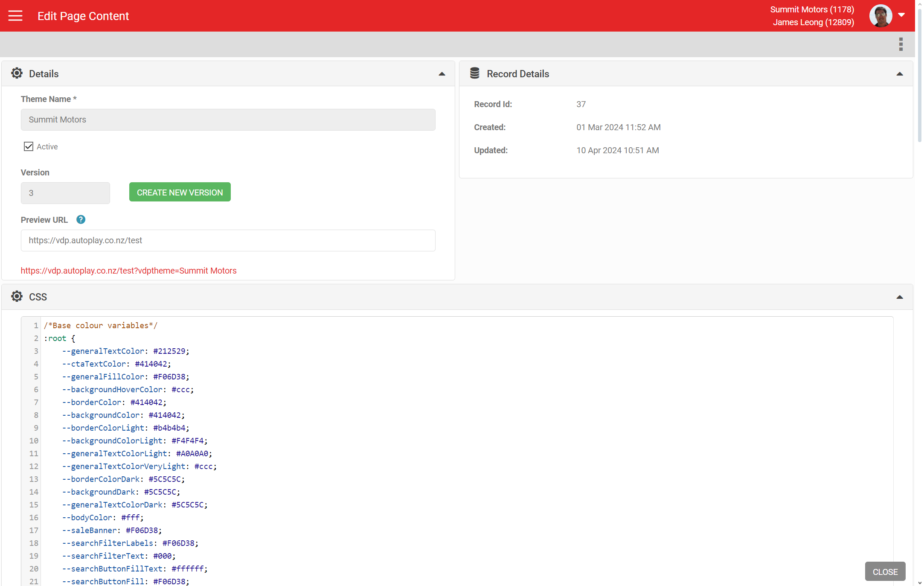Click the --ctaTextColor code line
The image size is (924, 586).
coord(116,364)
